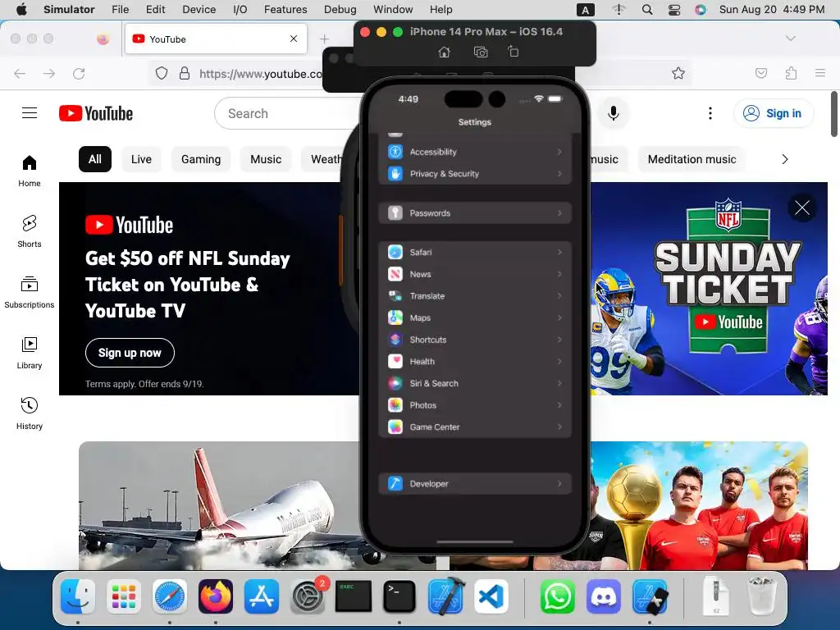Open YouTube settings three-dot menu
840x630 pixels.
coord(710,113)
